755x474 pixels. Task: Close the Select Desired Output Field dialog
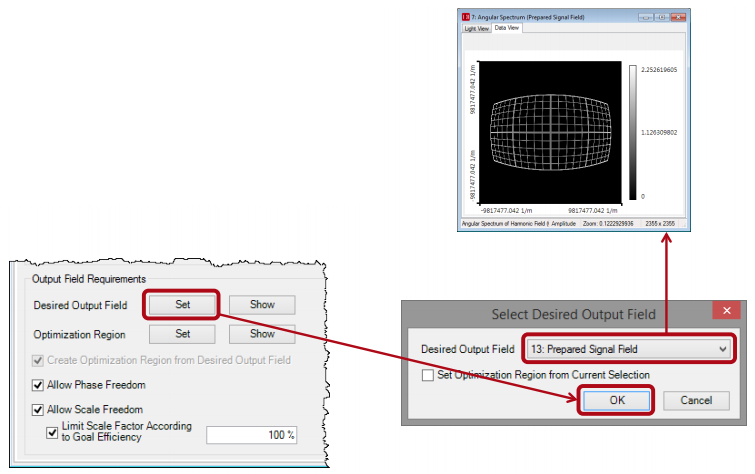click(x=727, y=311)
